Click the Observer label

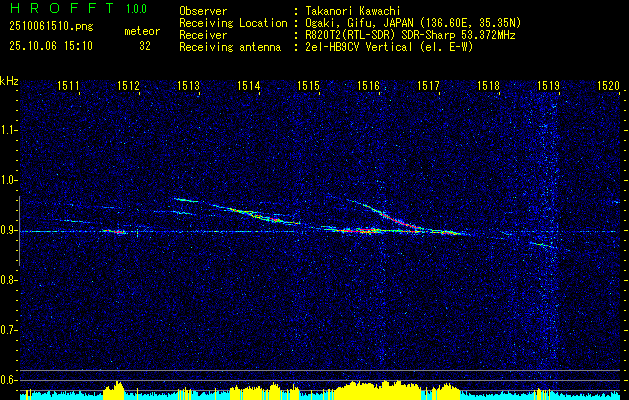point(203,11)
